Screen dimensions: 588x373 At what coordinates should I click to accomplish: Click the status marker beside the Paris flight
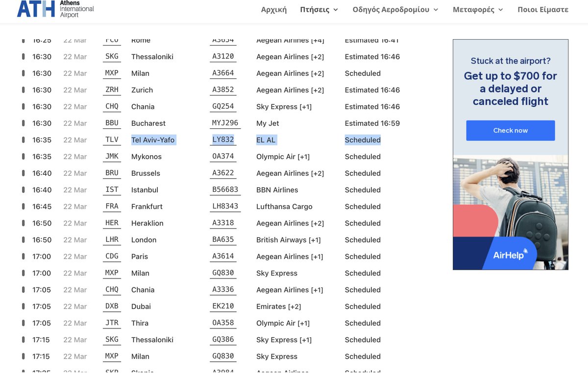point(23,256)
